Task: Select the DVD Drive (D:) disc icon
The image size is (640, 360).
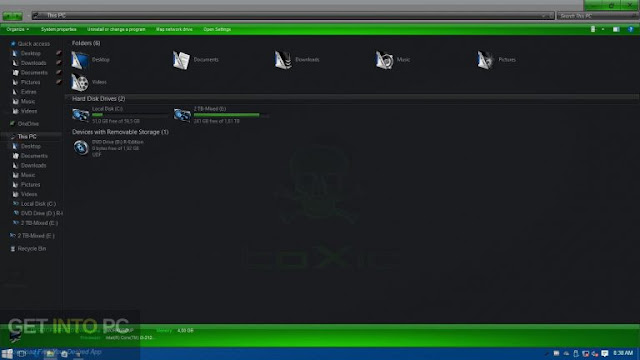Action: click(81, 148)
